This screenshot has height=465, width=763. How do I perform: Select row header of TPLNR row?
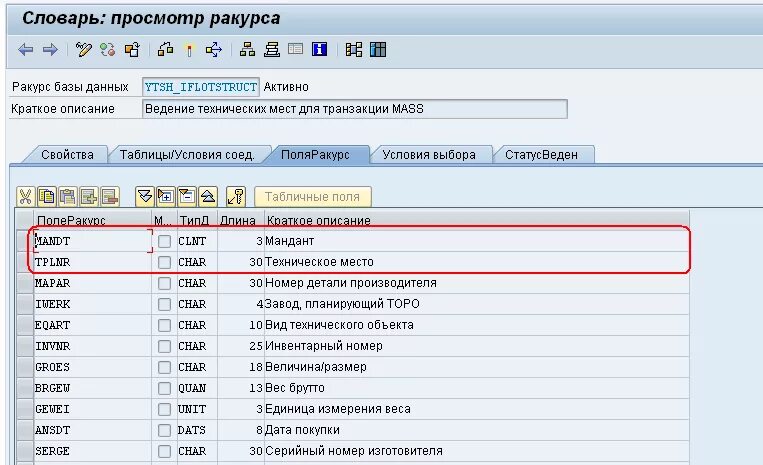click(24, 262)
